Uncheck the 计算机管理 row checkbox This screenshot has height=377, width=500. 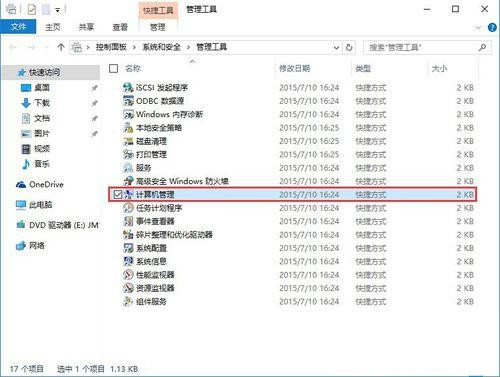tap(118, 194)
